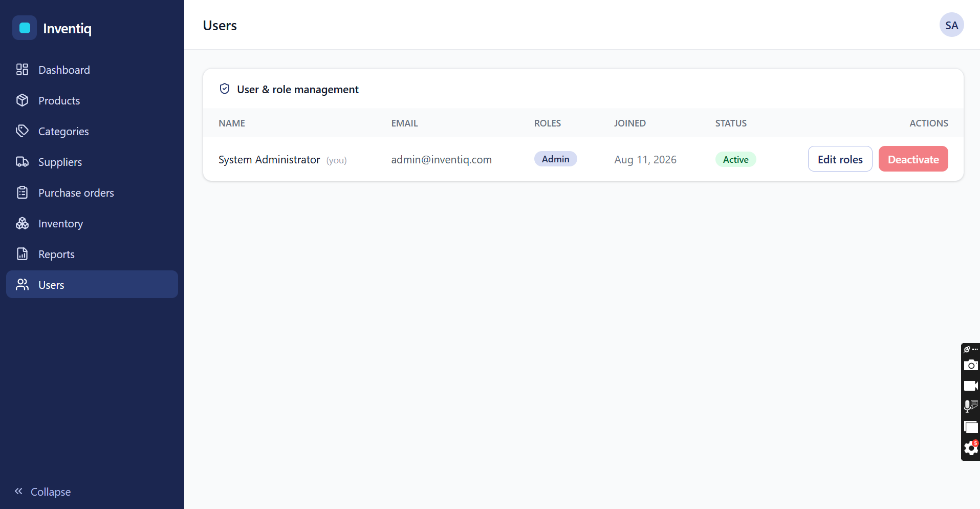Click the Admin role badge
The height and width of the screenshot is (509, 980).
click(555, 159)
